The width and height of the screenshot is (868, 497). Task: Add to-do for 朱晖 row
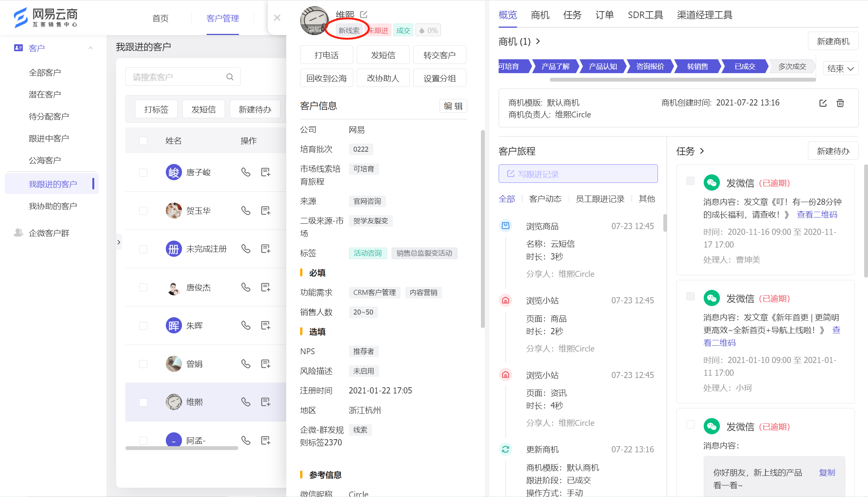pos(265,325)
